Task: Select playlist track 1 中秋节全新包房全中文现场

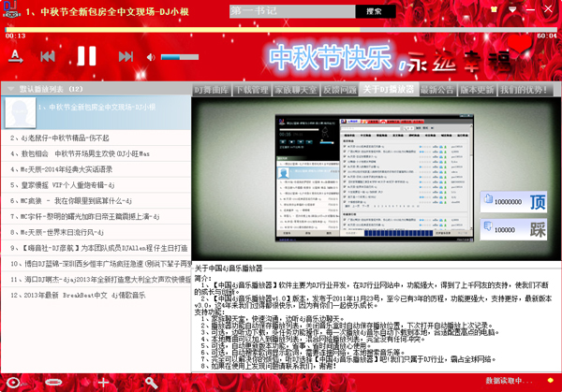Action: [96, 113]
